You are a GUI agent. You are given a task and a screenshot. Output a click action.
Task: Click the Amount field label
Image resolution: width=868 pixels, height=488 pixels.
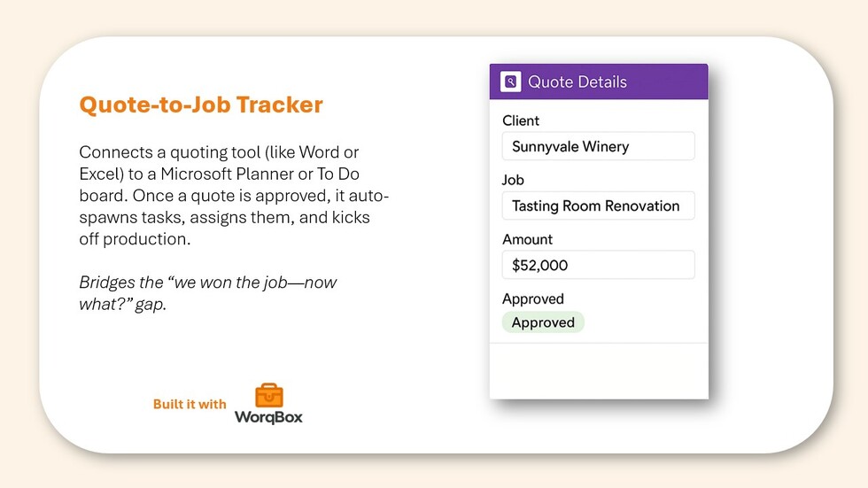click(x=527, y=239)
